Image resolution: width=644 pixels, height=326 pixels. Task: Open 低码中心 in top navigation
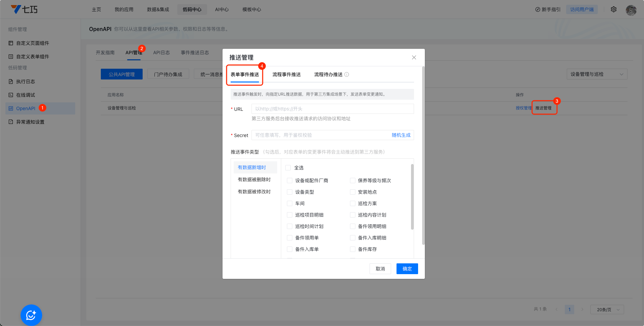(x=192, y=9)
